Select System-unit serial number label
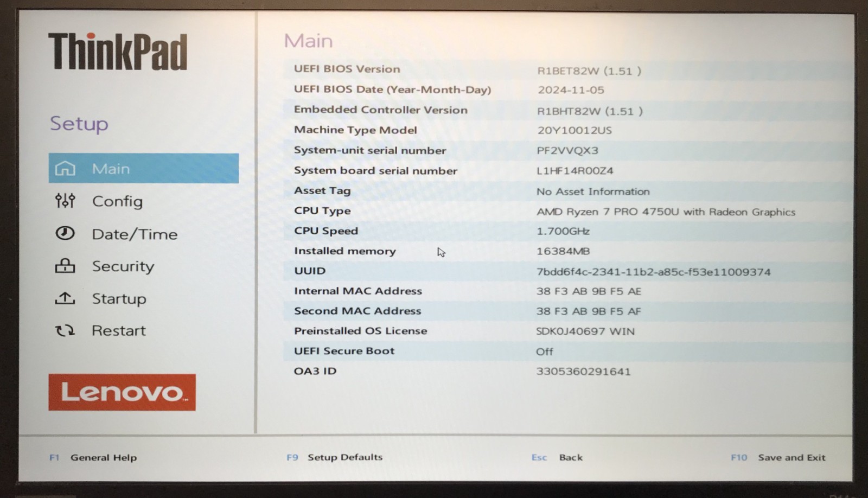868x498 pixels. 370,150
